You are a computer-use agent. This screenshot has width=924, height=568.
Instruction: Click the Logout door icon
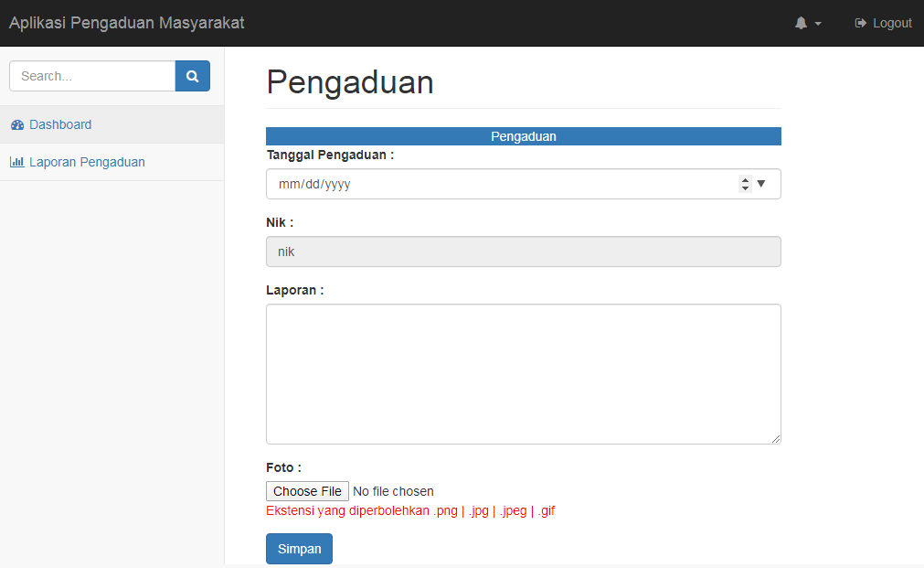860,22
